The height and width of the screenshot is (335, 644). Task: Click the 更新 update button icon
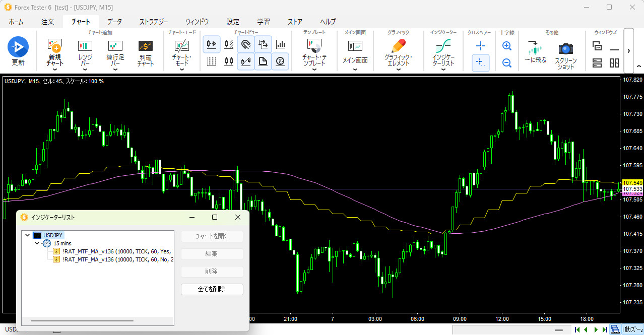pos(18,47)
